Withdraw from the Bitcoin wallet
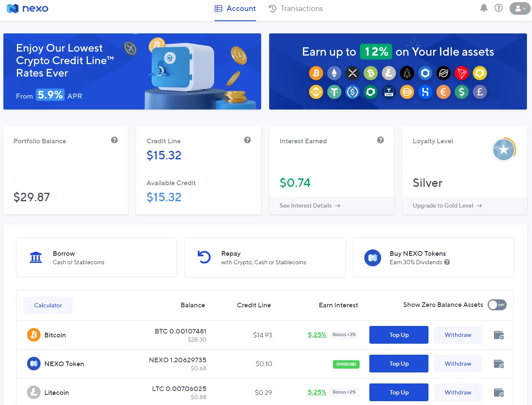Screen dimensions: 532x405 pos(458,335)
